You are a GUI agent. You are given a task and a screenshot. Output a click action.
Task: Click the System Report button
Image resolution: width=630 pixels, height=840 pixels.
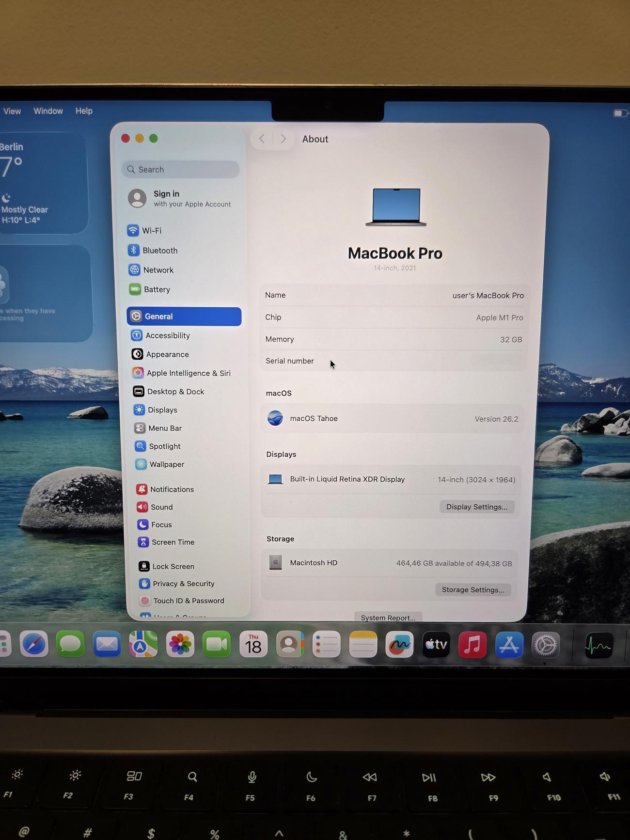pos(388,618)
